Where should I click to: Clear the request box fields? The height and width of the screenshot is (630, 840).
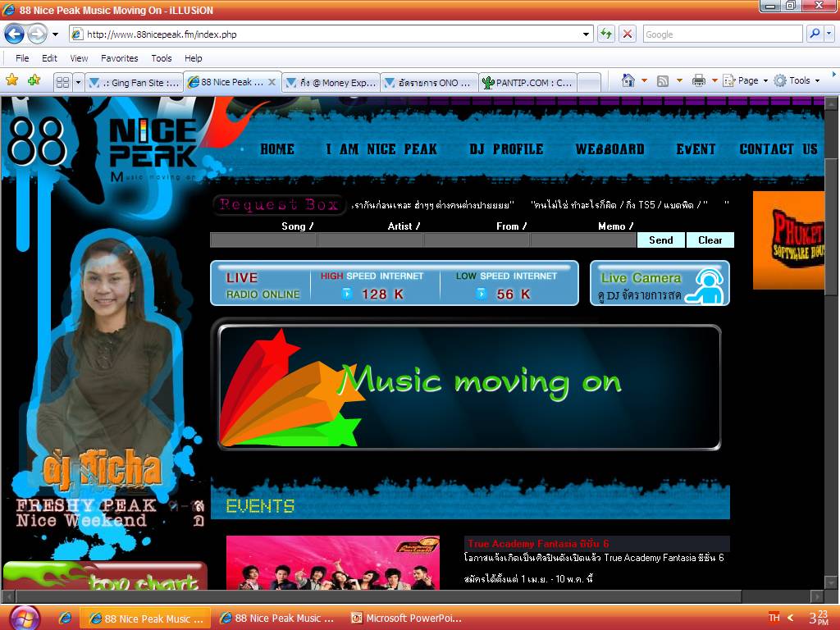[x=710, y=240]
